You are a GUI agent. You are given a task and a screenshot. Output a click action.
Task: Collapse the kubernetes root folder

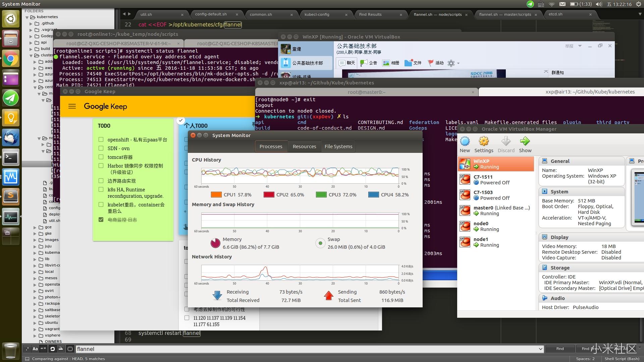point(27,17)
